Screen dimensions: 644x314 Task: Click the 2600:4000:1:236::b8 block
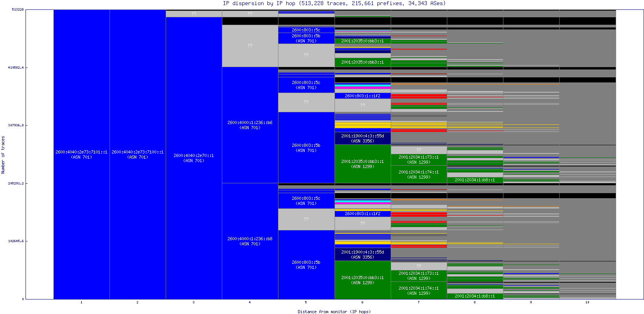pos(250,241)
